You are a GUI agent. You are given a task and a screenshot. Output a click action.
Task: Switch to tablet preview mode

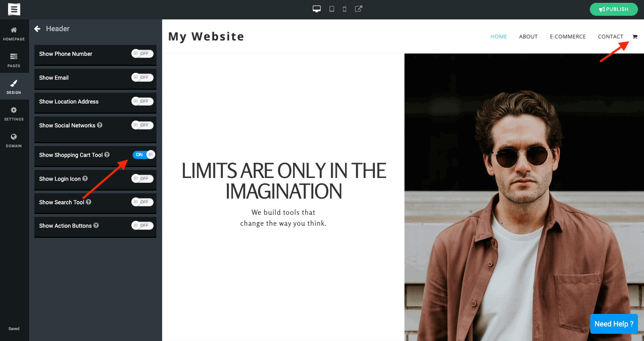(x=332, y=9)
